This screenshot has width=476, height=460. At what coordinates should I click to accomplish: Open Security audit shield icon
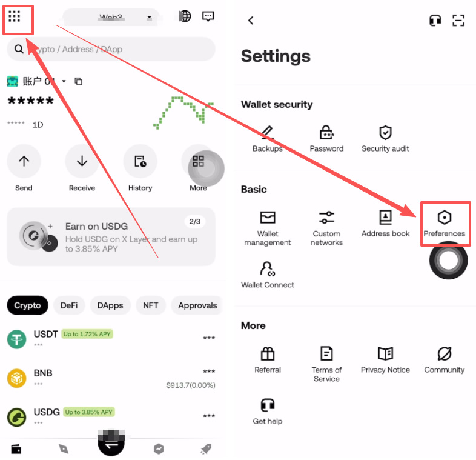385,133
